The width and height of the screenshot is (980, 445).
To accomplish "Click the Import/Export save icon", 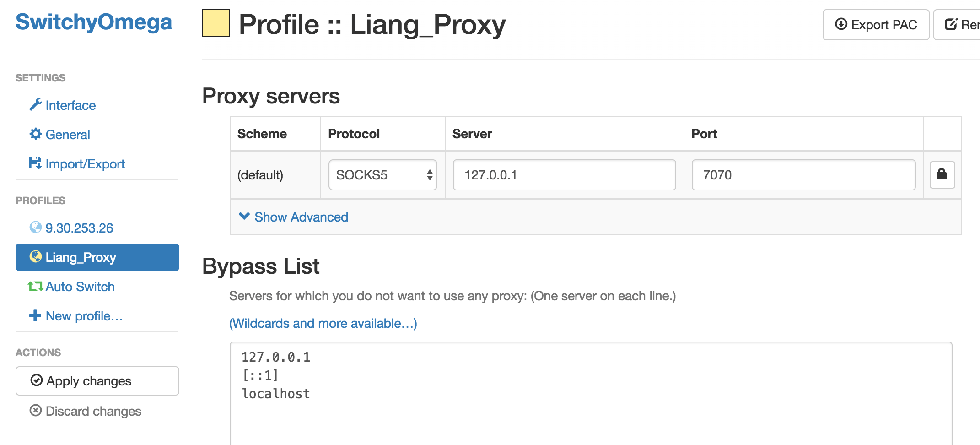I will (x=36, y=163).
